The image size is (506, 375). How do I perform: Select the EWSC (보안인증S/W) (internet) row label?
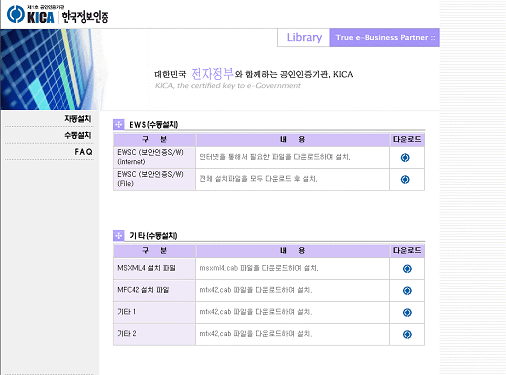coord(150,157)
